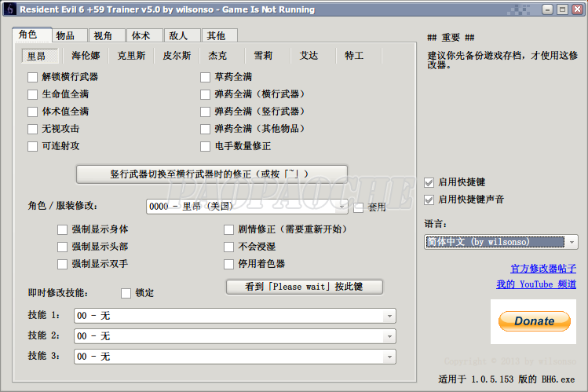Enable 弹药全满（横行武器）checkbox
Screen dimensions: 588x392
click(x=206, y=94)
